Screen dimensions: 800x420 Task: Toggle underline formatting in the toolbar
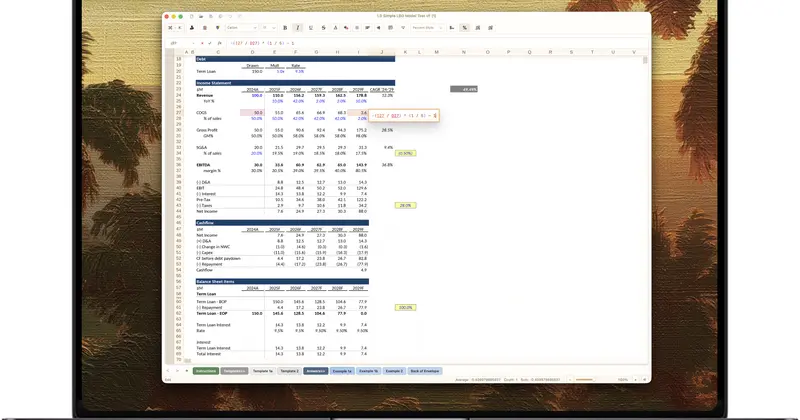click(311, 28)
